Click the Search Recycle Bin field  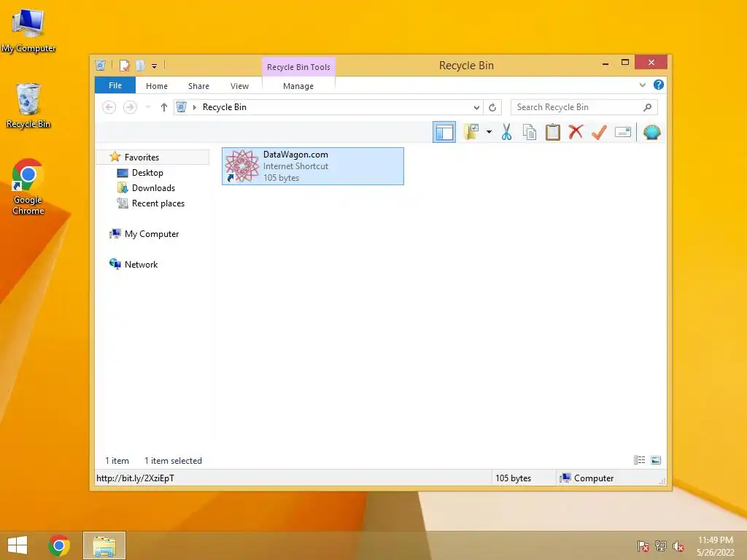(584, 107)
